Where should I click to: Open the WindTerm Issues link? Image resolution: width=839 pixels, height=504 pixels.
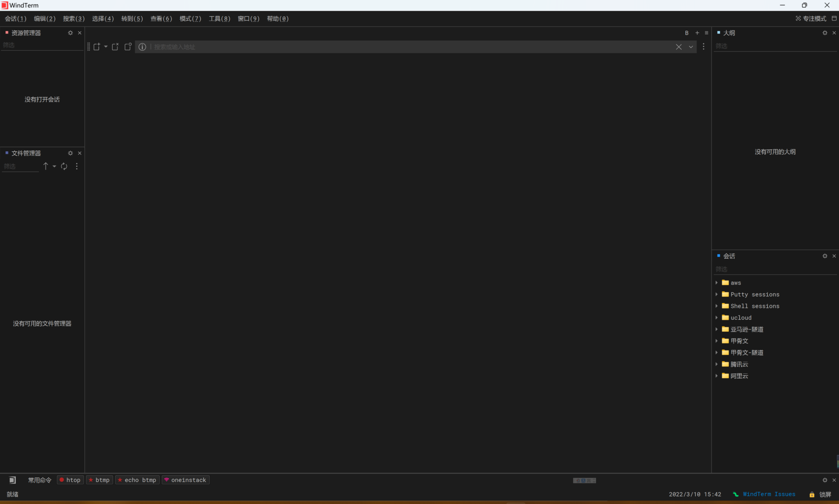[769, 494]
